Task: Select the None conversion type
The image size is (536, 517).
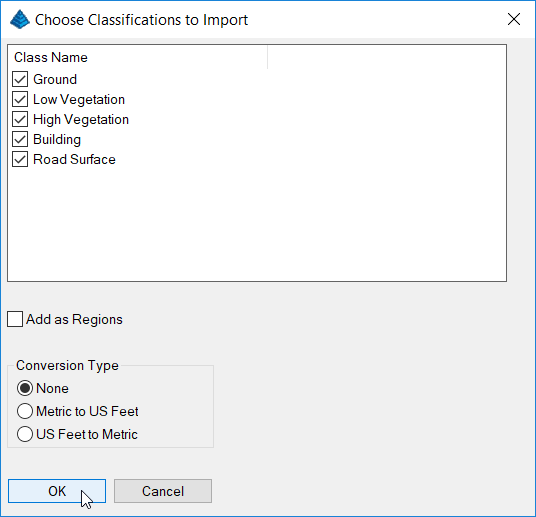Action: tap(25, 388)
